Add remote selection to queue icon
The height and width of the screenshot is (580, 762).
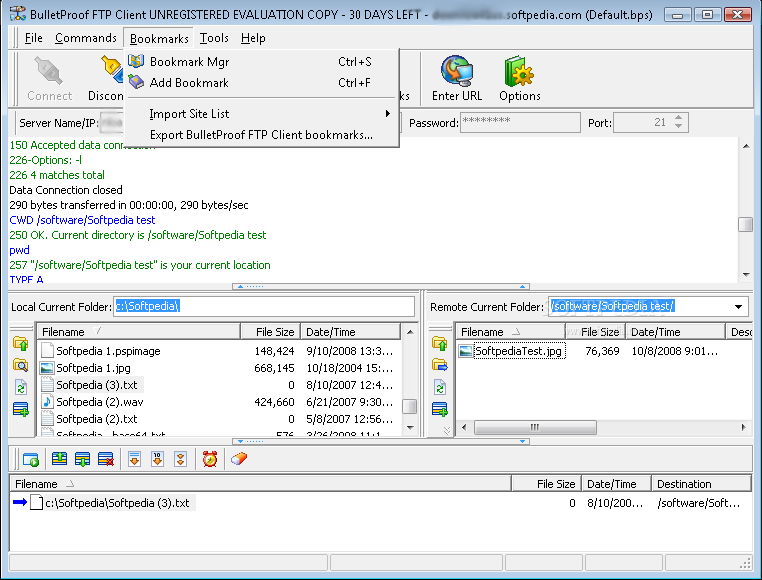pos(439,409)
